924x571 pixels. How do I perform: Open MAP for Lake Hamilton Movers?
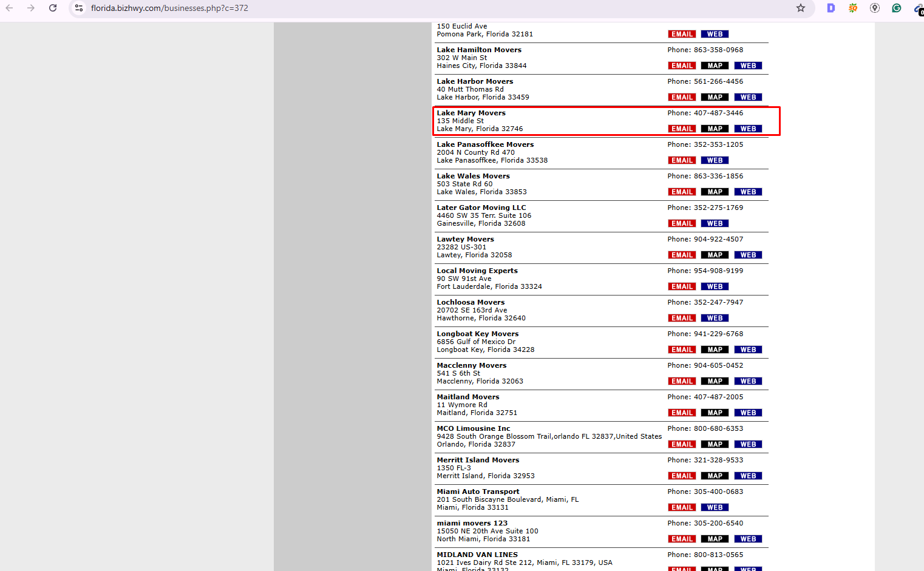click(715, 66)
